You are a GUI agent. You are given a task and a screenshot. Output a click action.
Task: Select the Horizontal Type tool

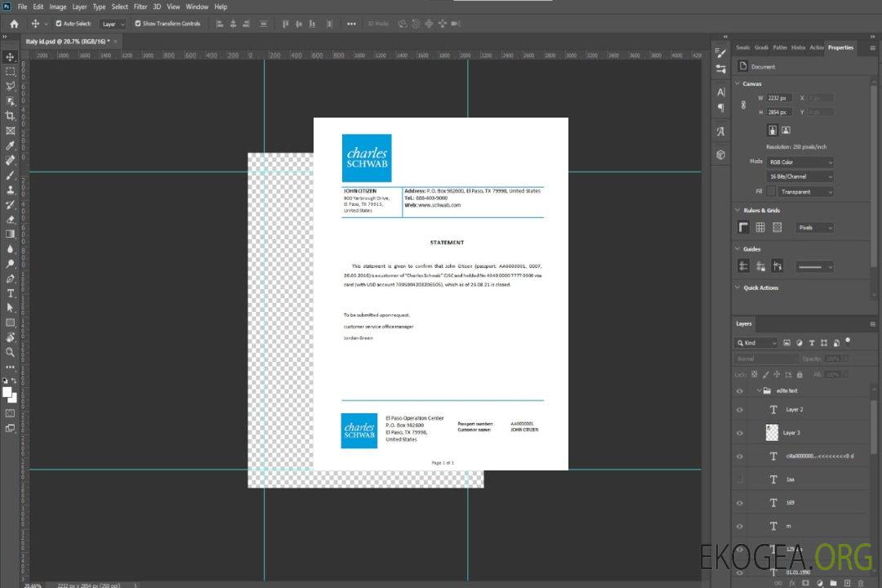pos(10,293)
